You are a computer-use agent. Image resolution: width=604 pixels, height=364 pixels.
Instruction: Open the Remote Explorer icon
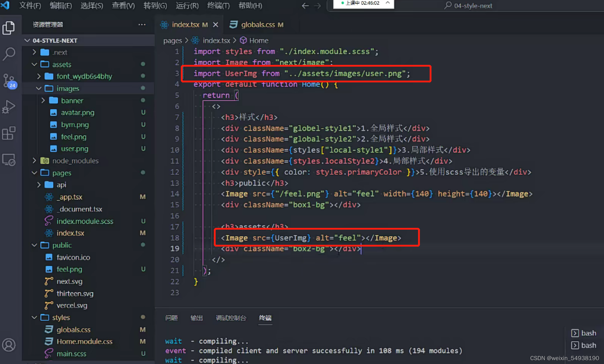tap(9, 160)
